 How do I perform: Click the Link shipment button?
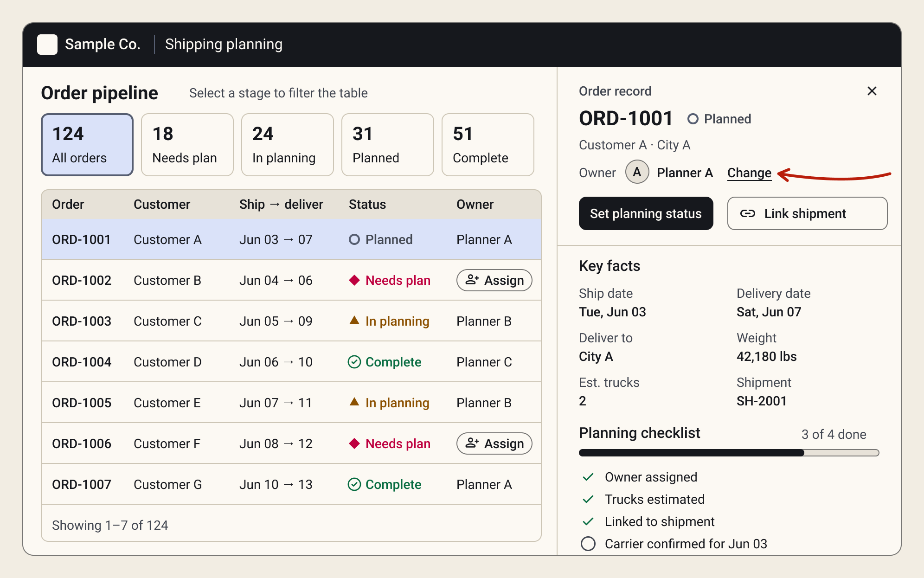tap(808, 213)
